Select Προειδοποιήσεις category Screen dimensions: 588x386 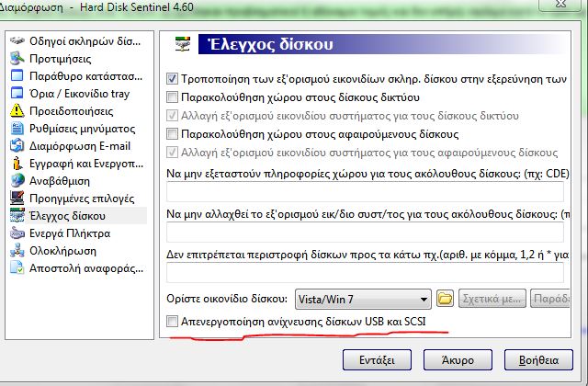tap(72, 111)
